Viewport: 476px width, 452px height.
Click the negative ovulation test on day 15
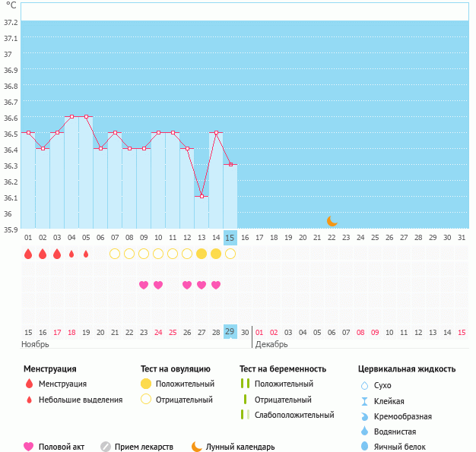[x=230, y=254]
